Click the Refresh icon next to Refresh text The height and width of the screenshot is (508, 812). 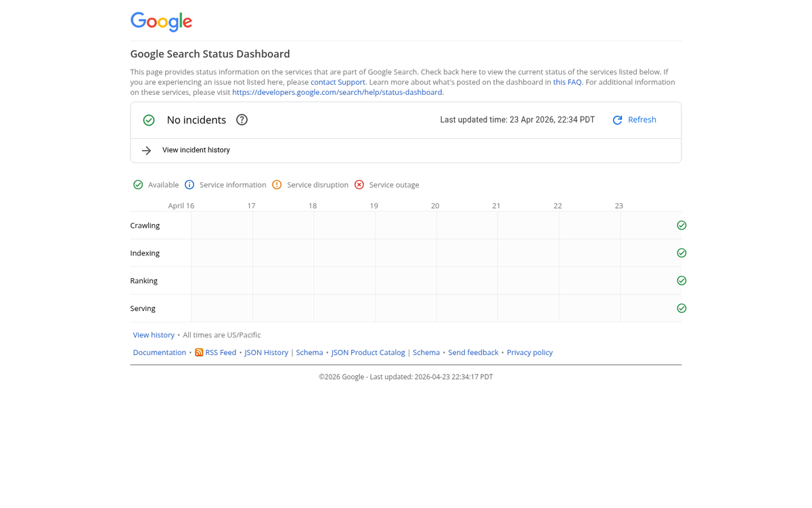616,119
